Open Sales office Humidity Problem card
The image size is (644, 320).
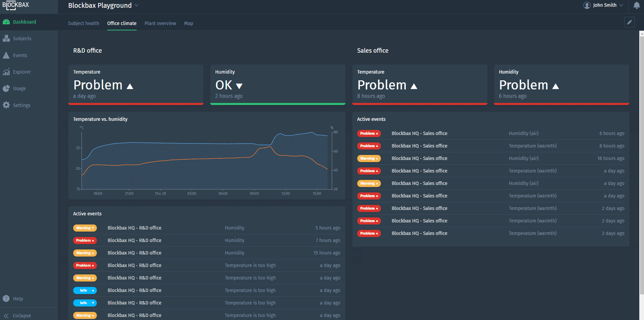click(561, 84)
